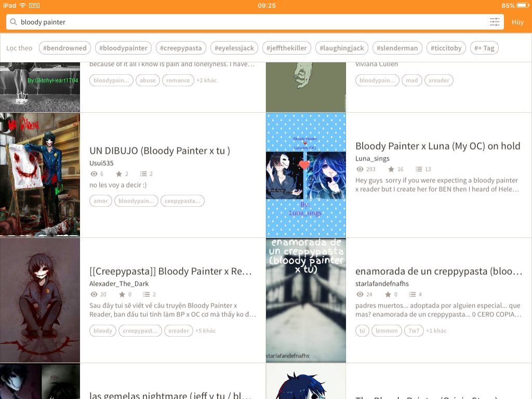View author starlafandefnafhs profile
The image size is (532, 399).
tap(382, 284)
